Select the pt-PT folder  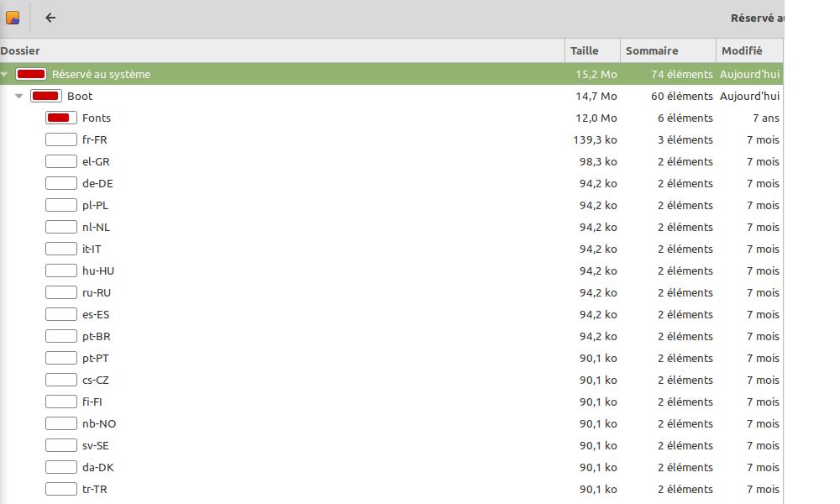pos(391,359)
